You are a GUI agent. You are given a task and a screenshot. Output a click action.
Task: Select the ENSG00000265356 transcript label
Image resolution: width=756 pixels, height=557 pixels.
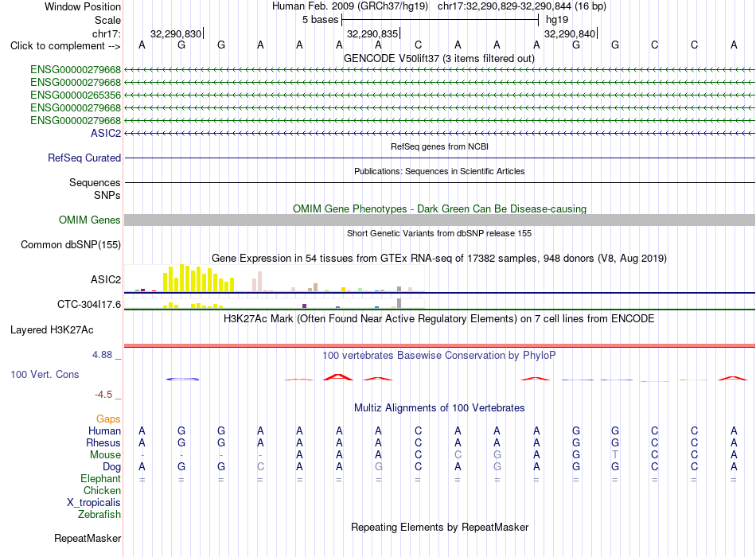click(76, 95)
